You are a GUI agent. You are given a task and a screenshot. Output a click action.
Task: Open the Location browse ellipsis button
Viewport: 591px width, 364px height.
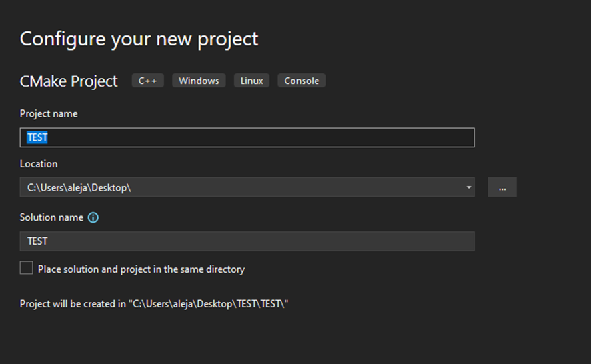502,187
